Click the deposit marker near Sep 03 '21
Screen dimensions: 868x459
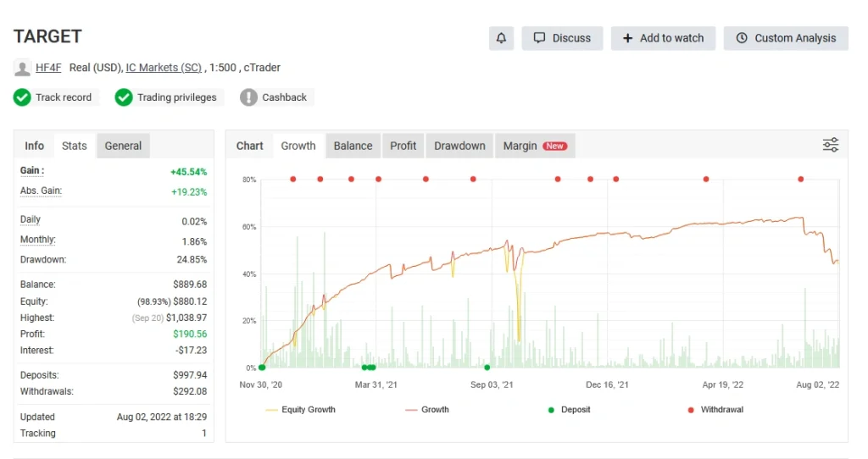tap(487, 368)
